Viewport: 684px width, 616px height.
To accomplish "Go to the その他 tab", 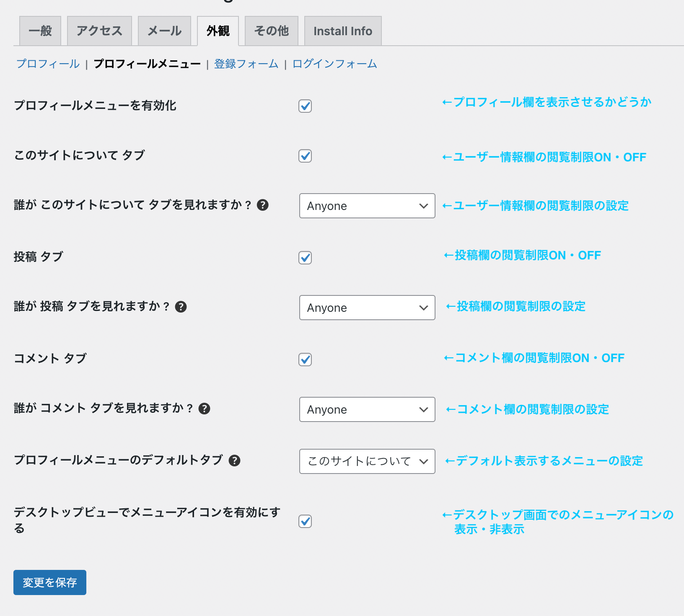I will [x=272, y=31].
